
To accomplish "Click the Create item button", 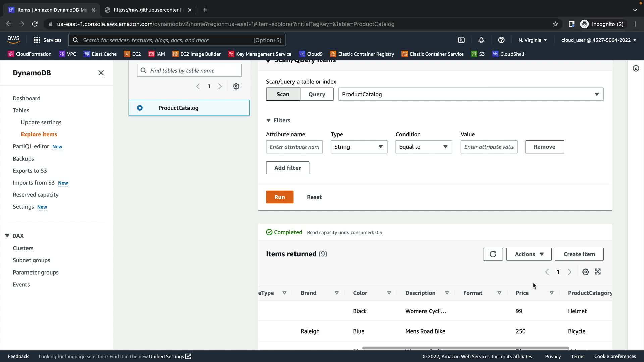I will coord(579,254).
